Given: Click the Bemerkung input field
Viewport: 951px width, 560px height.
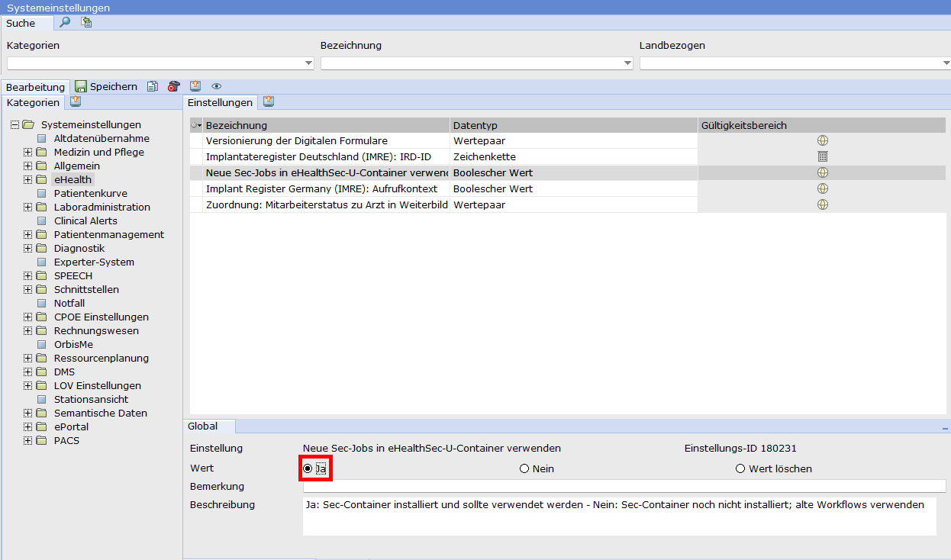Looking at the screenshot, I should coord(624,486).
